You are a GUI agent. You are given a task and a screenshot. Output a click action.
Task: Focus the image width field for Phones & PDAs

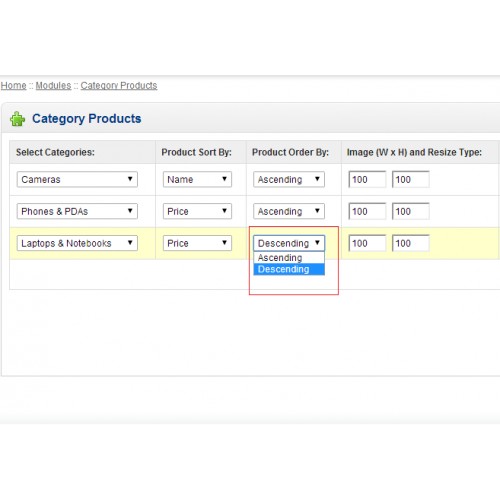[367, 211]
